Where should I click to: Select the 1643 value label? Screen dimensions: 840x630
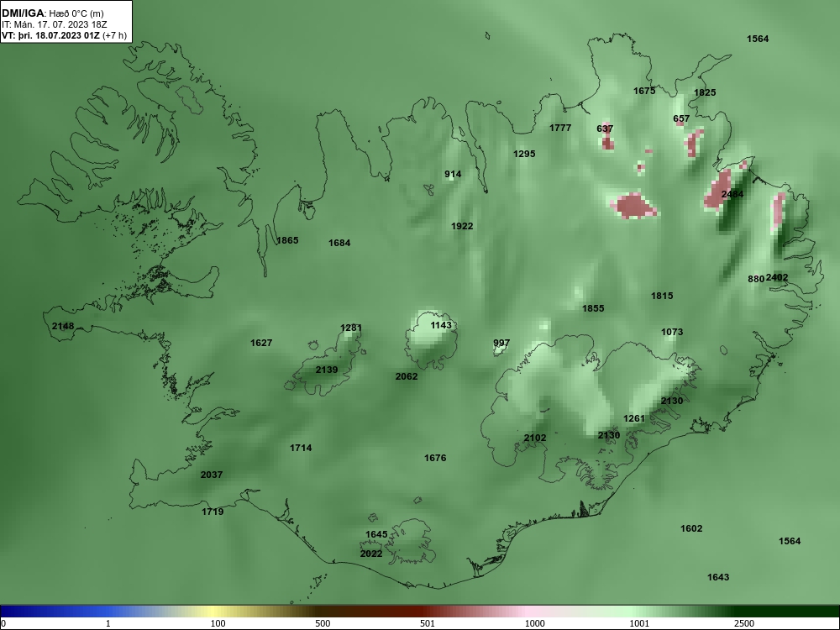[718, 578]
